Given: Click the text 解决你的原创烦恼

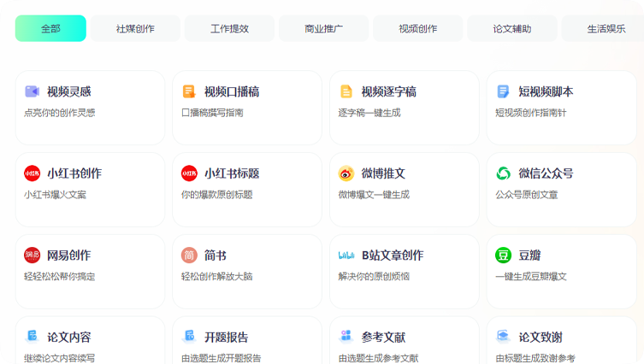Looking at the screenshot, I should point(374,277).
